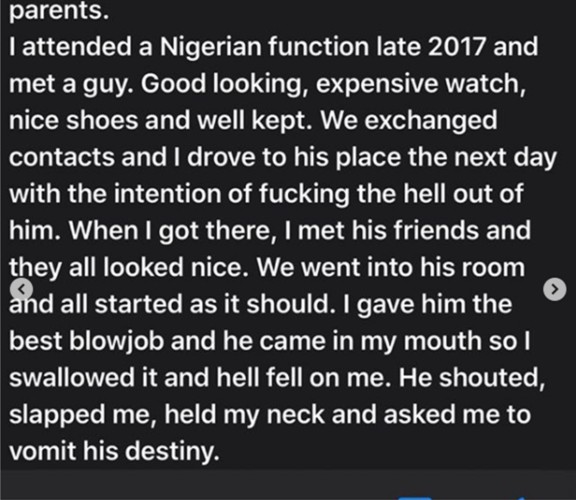Viewport: 576px width, 500px height.
Task: Click the words 'expensive watch' in the post
Action: click(421, 84)
